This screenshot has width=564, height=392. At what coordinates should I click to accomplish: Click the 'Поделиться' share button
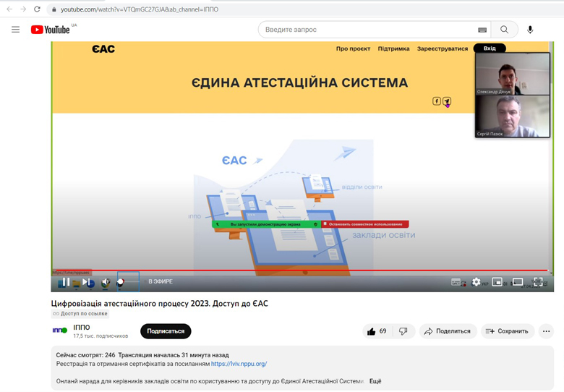click(448, 331)
